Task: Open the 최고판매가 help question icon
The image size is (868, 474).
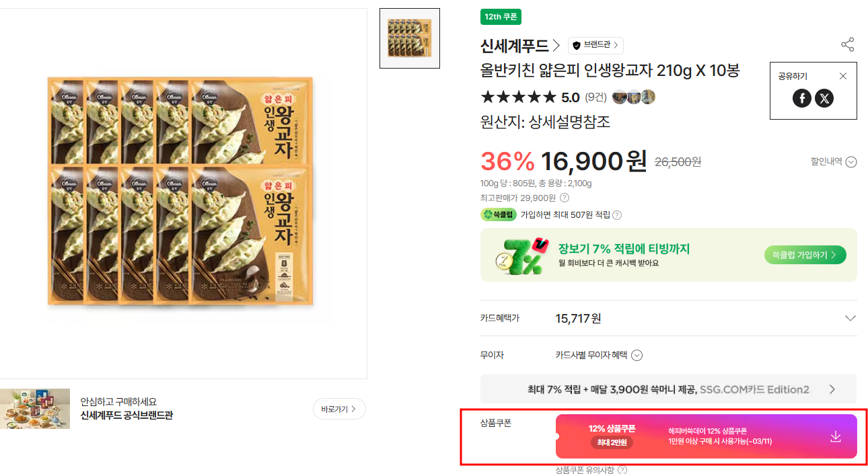Action: coord(565,198)
